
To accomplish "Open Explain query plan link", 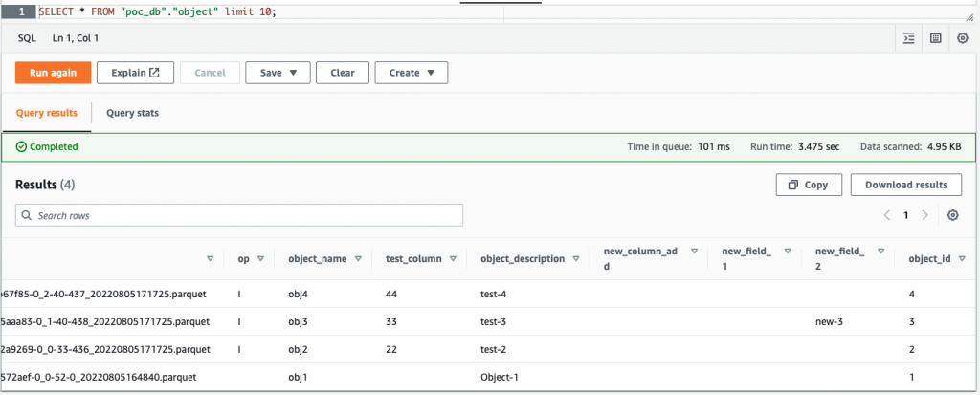I will [135, 73].
